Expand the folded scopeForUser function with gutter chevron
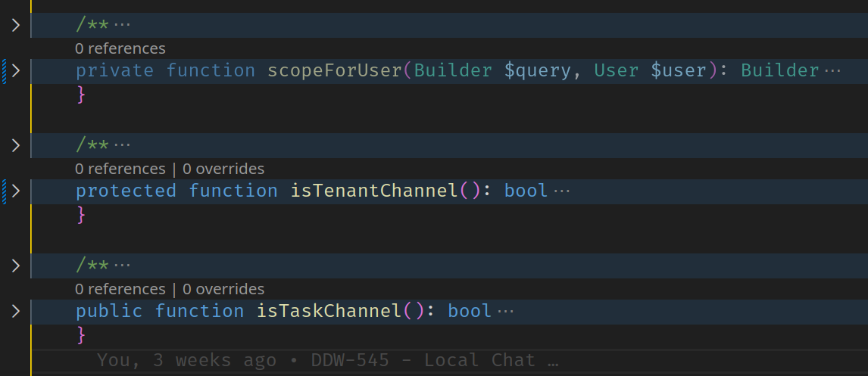868x376 pixels. click(x=16, y=71)
